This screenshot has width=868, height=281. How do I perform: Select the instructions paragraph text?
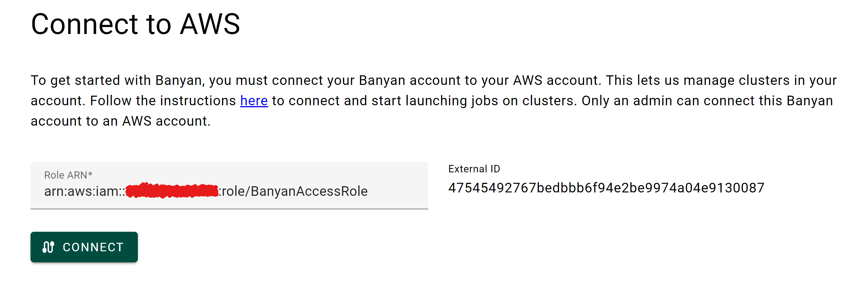431,100
